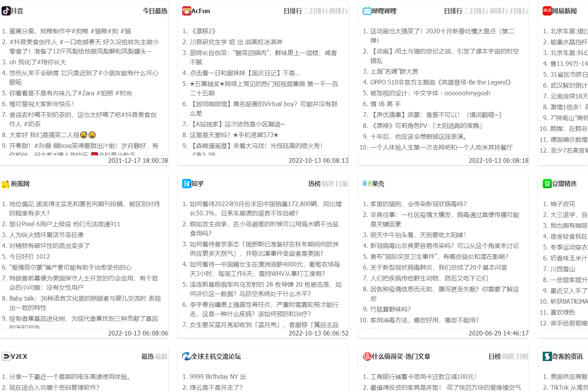This screenshot has width=588, height=392.
Task: Select 今日最热 tab in 抖音 card
Action: point(155,11)
